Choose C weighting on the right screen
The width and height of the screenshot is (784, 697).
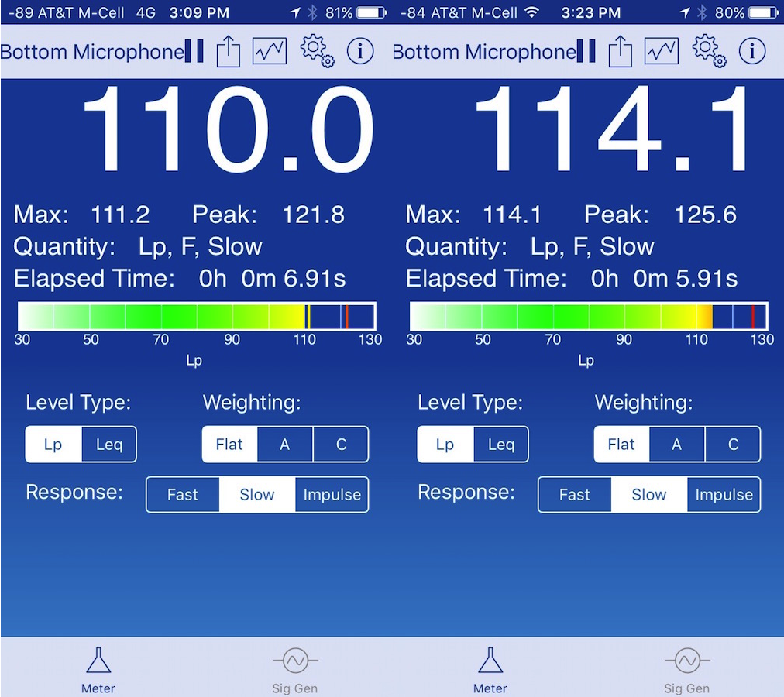(733, 445)
